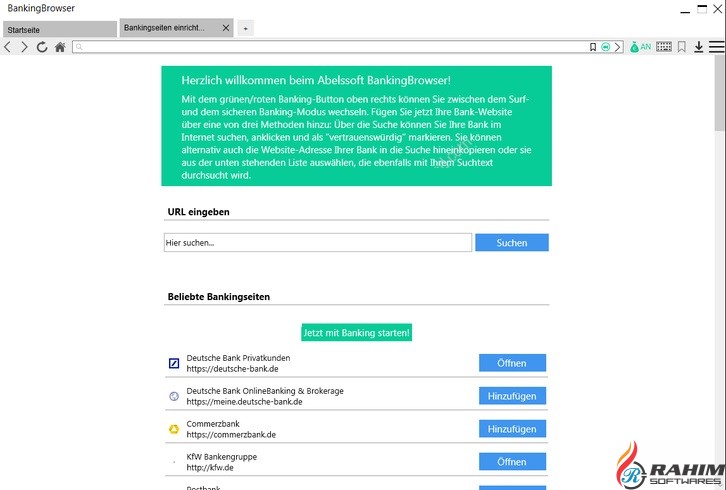Go forward to the next page
The height and width of the screenshot is (490, 726).
point(24,47)
